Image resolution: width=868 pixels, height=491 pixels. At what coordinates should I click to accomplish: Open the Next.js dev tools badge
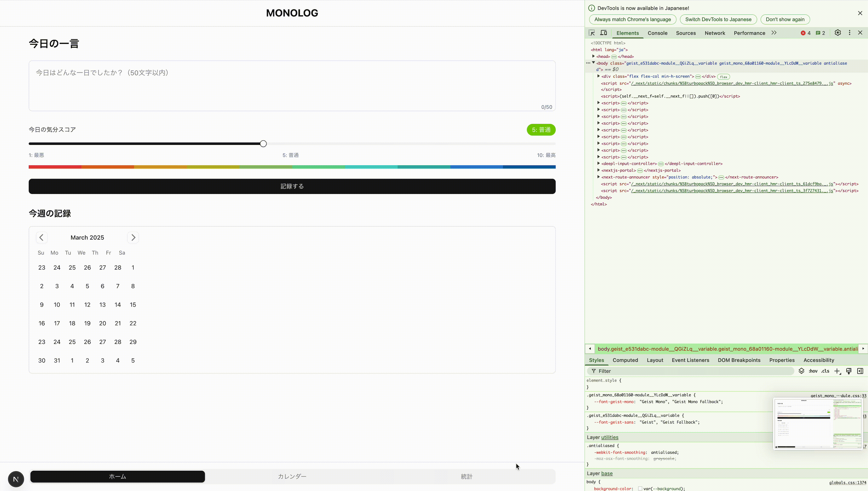click(16, 479)
